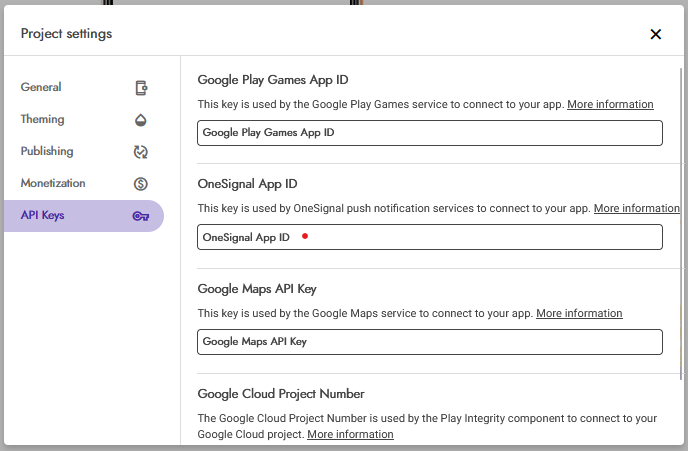Click the Theming paint drop icon
Screen dimensions: 688x451
(x=141, y=120)
